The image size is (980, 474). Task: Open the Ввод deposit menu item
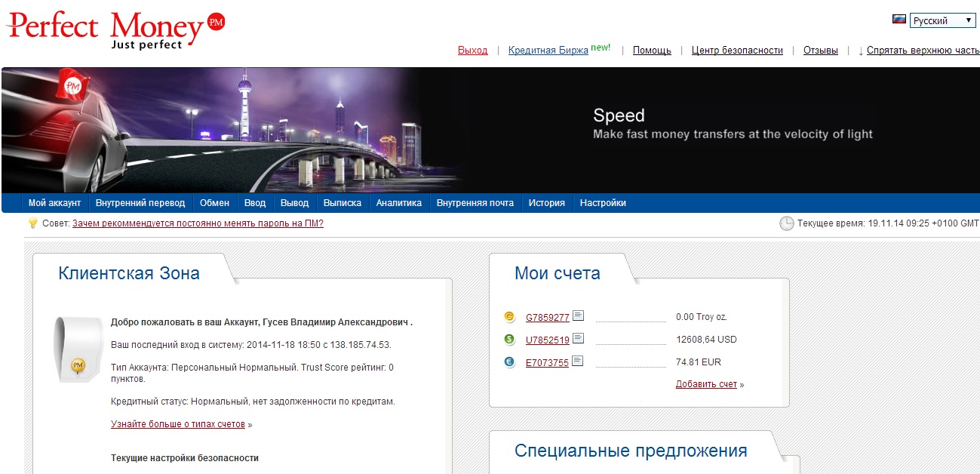click(255, 203)
